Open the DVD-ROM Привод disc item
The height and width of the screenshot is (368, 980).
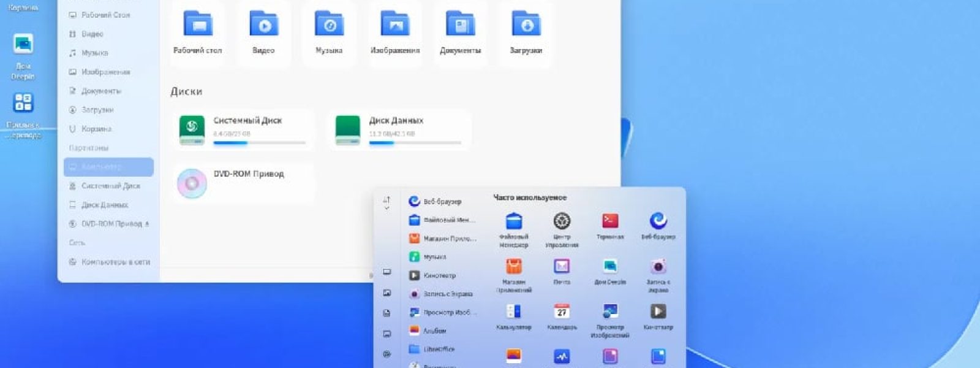[243, 183]
